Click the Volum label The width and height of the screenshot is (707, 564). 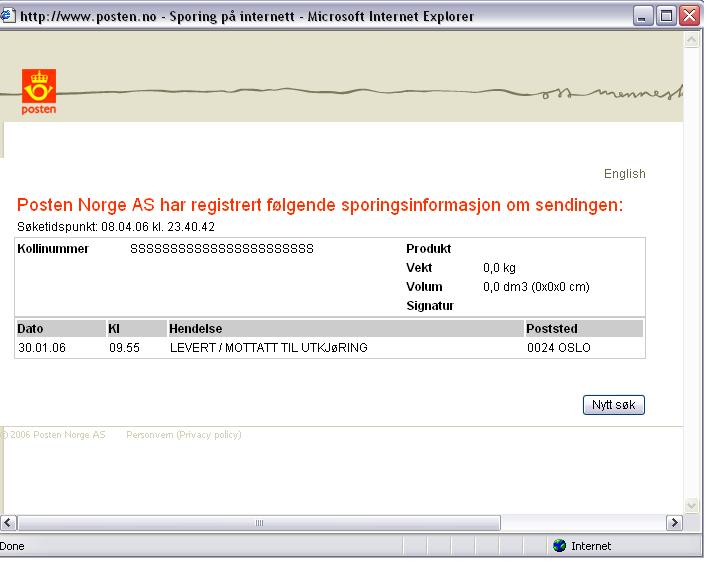(424, 287)
